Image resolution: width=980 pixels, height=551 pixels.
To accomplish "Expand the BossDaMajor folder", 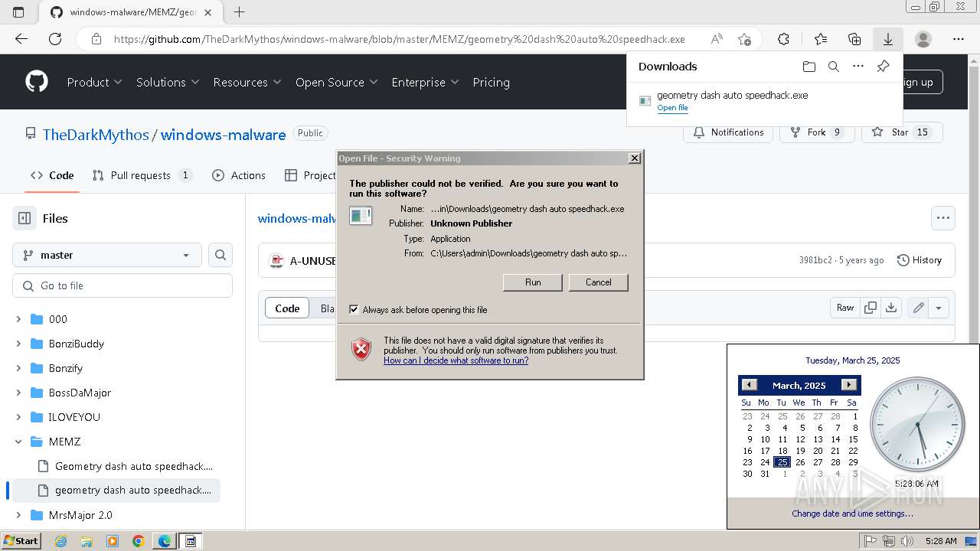I will click(18, 393).
